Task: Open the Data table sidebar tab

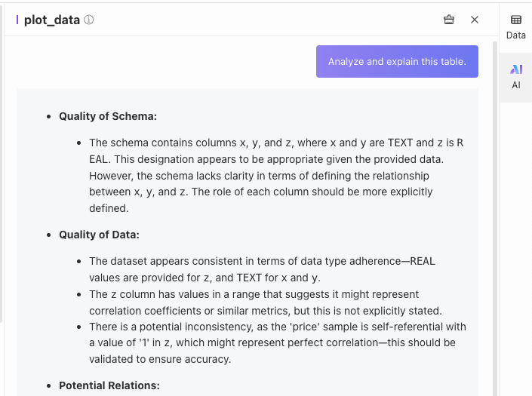Action: 516,26
